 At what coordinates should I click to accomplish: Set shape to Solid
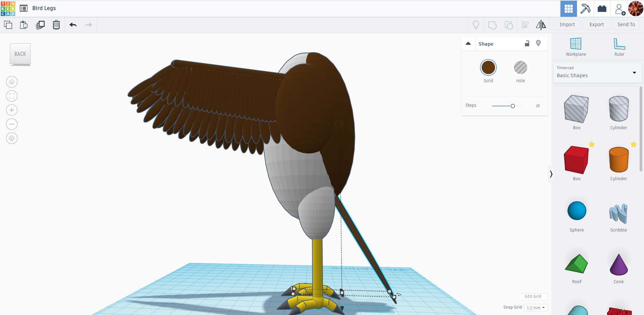coord(488,71)
